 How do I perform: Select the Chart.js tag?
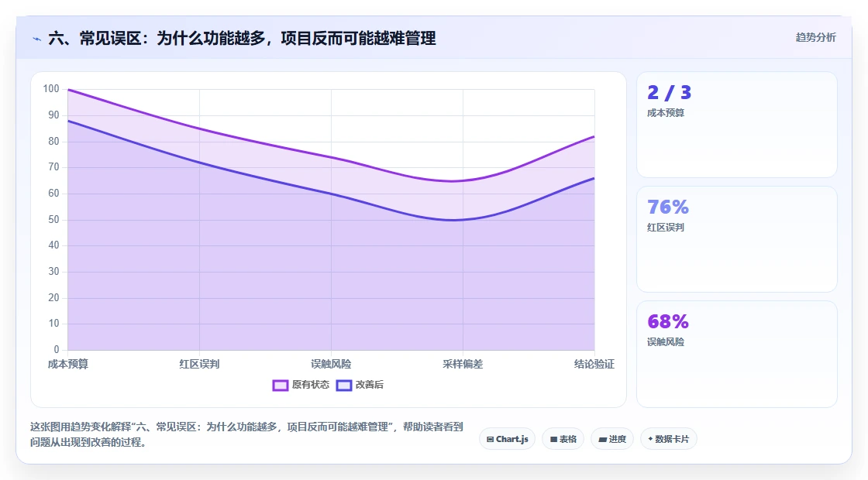coord(507,439)
